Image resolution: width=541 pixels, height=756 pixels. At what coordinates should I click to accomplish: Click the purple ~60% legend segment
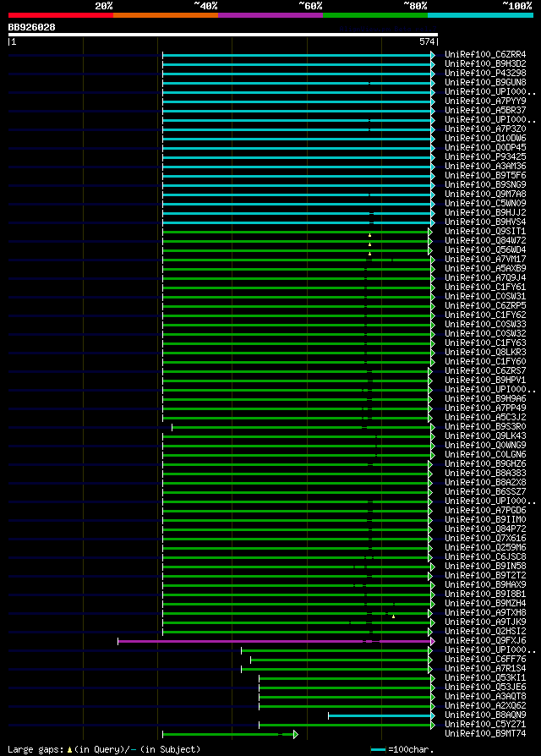click(270, 15)
